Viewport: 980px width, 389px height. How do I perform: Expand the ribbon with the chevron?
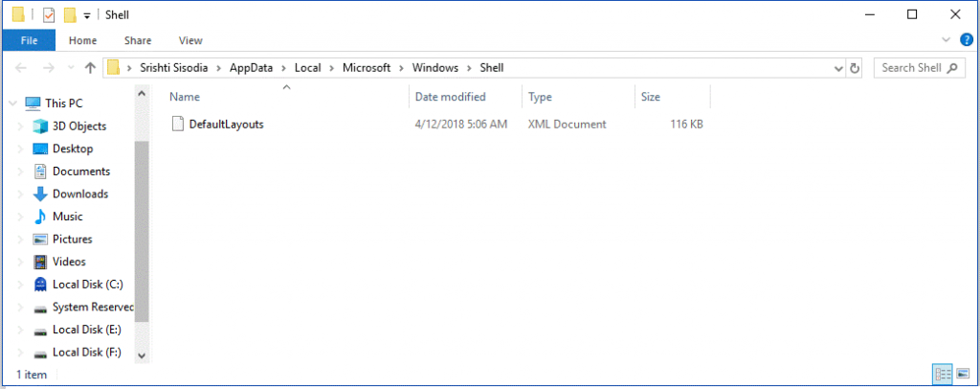946,40
